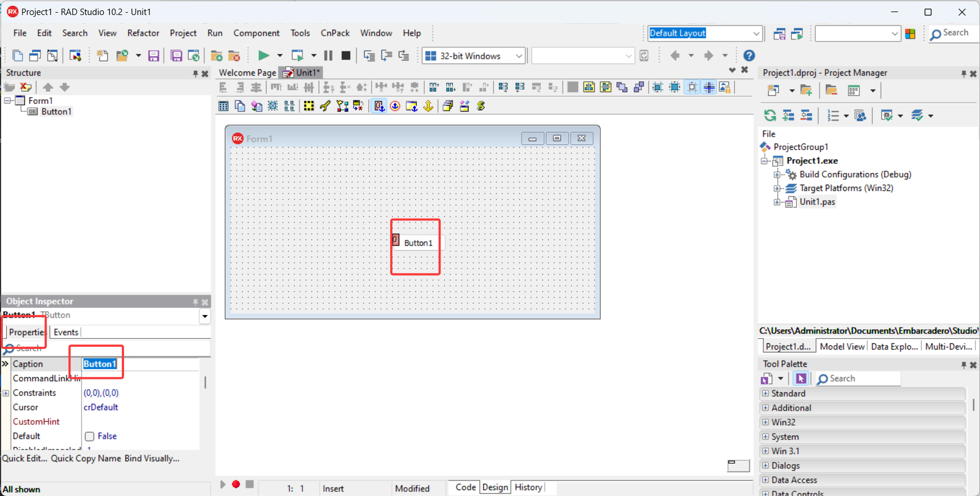Open the Component menu
The height and width of the screenshot is (496, 980).
[256, 33]
